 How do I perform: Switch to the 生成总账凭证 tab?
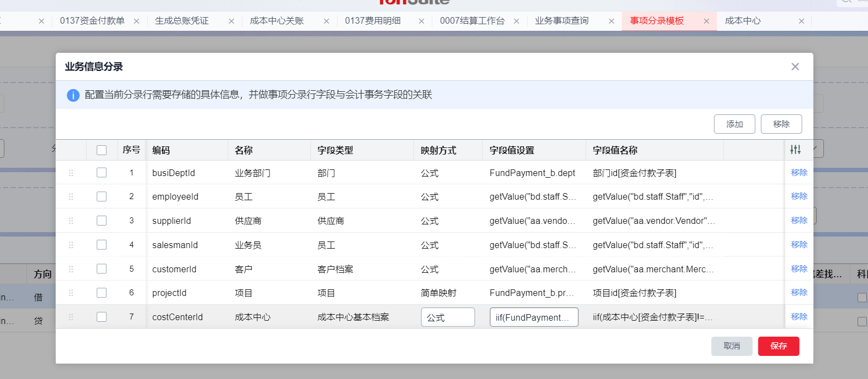(x=182, y=21)
